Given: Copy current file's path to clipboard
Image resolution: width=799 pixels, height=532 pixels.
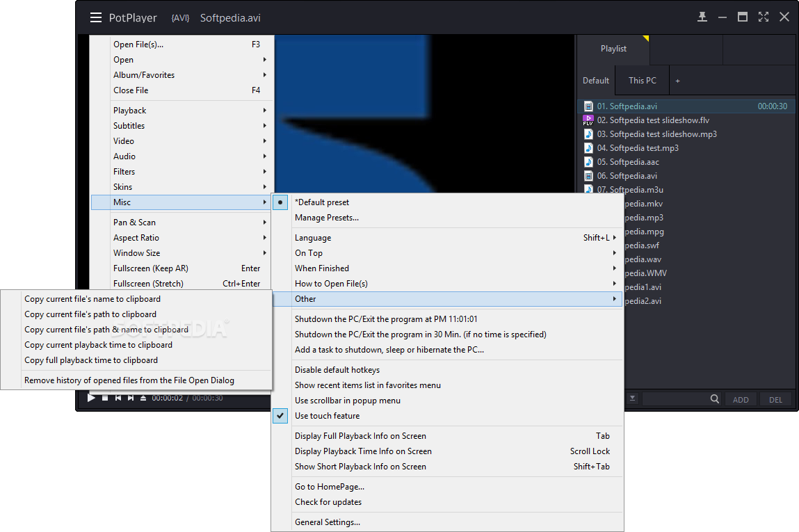Looking at the screenshot, I should (136, 314).
